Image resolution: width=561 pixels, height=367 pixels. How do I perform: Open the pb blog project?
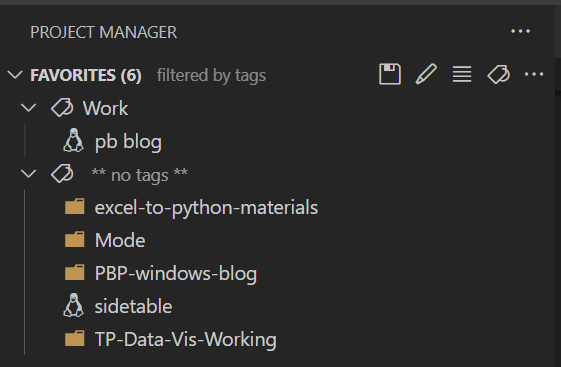[x=128, y=142]
